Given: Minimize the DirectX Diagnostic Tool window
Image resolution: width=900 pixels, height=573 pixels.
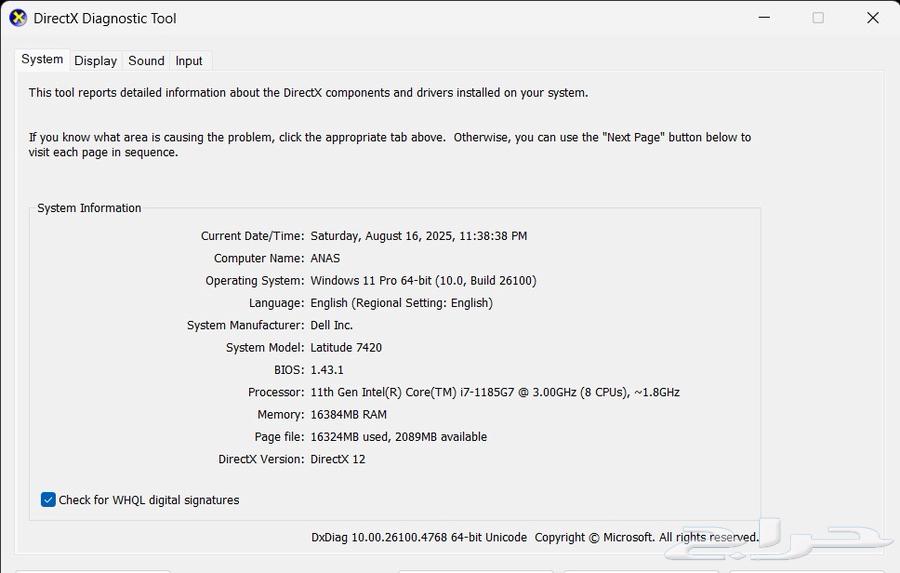Looking at the screenshot, I should [x=763, y=18].
